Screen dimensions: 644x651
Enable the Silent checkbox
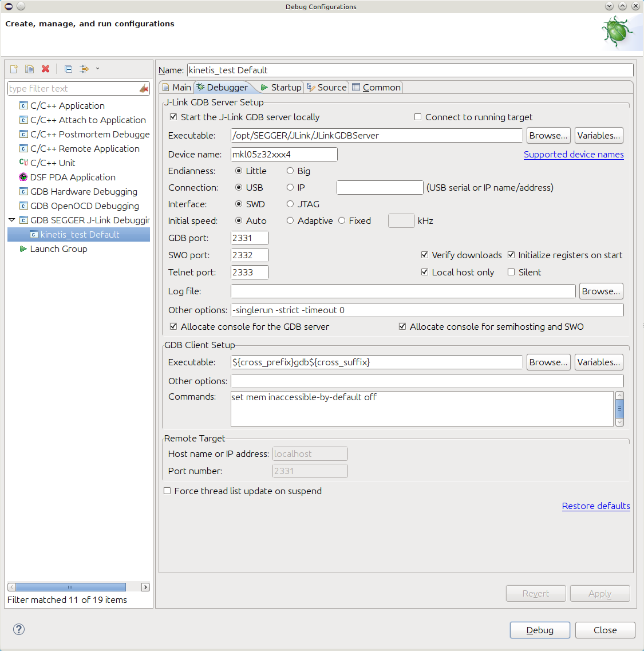click(511, 272)
